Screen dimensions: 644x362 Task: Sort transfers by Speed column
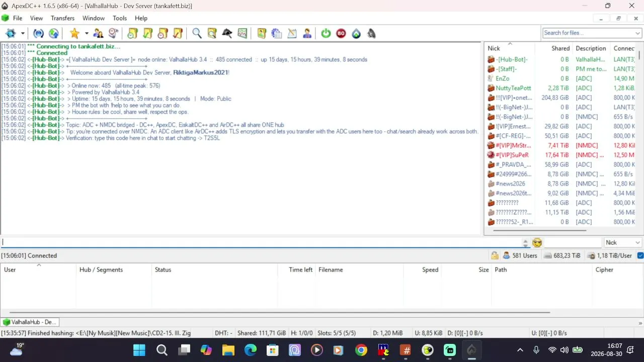click(x=422, y=269)
